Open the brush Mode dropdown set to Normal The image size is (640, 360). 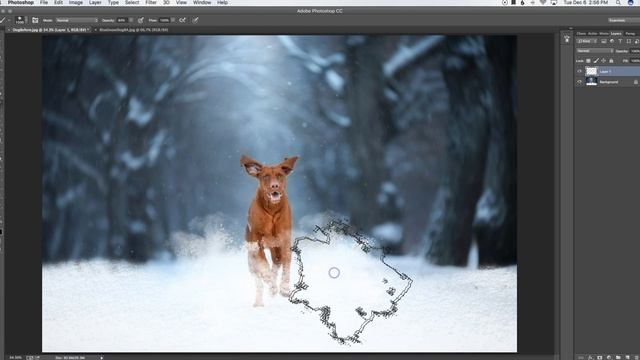[x=77, y=20]
